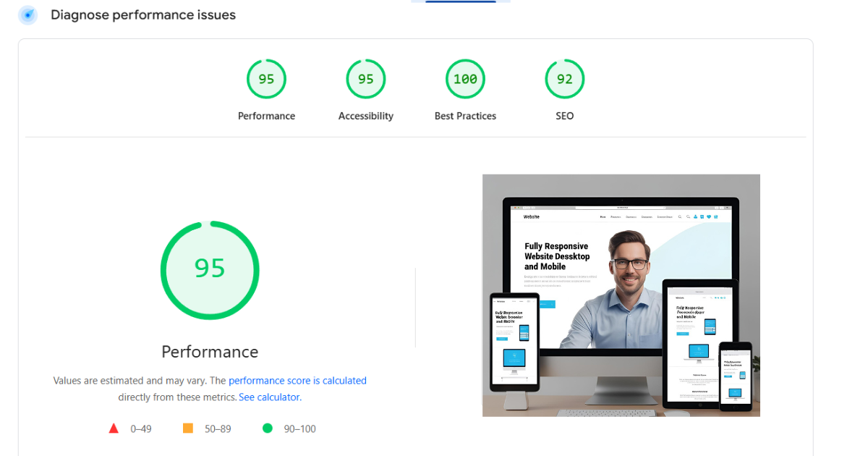
Task: Click the Diagnose performance issues heading
Action: 143,15
